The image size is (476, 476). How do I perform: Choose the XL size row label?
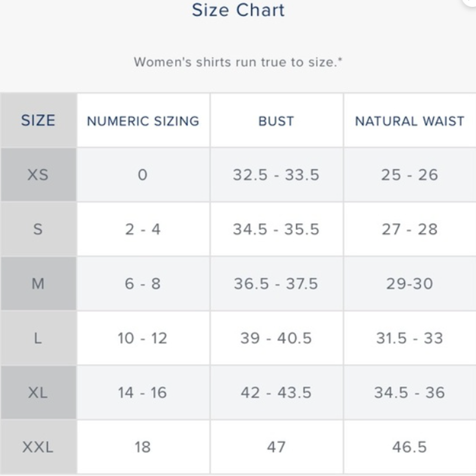[x=38, y=393]
